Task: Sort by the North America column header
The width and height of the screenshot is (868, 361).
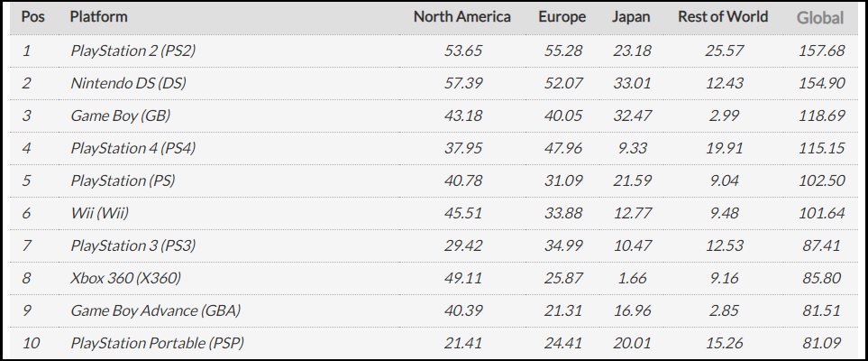Action: click(462, 16)
